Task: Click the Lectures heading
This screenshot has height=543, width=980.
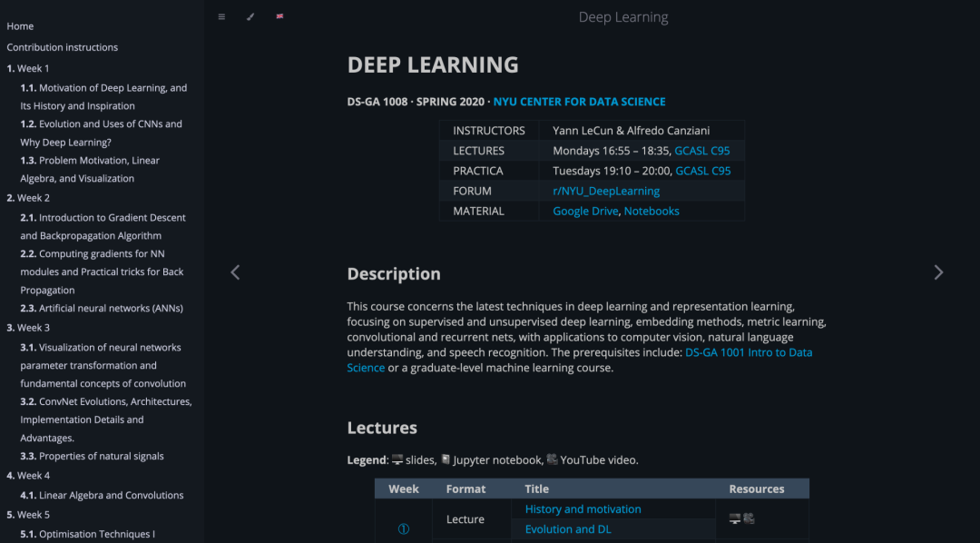Action: pyautogui.click(x=382, y=428)
